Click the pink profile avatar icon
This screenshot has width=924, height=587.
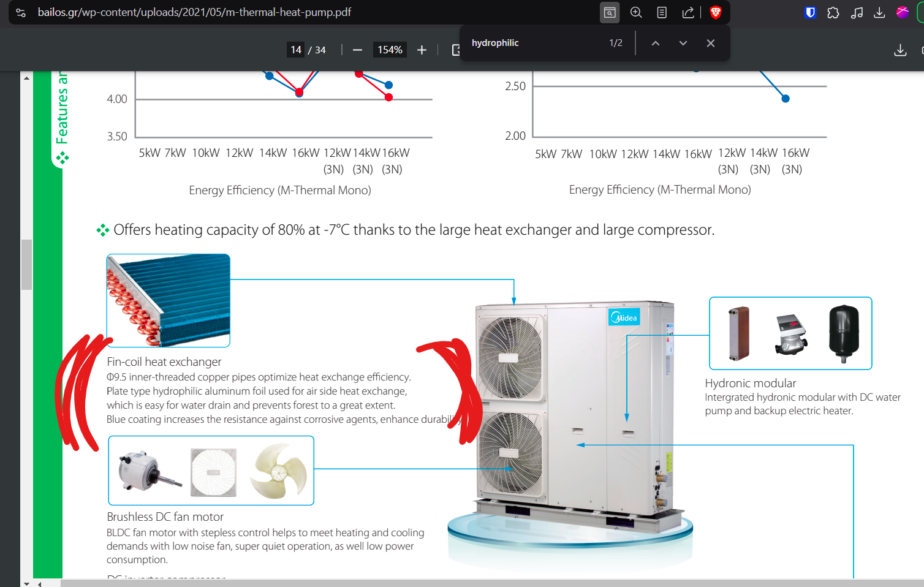pyautogui.click(x=903, y=12)
